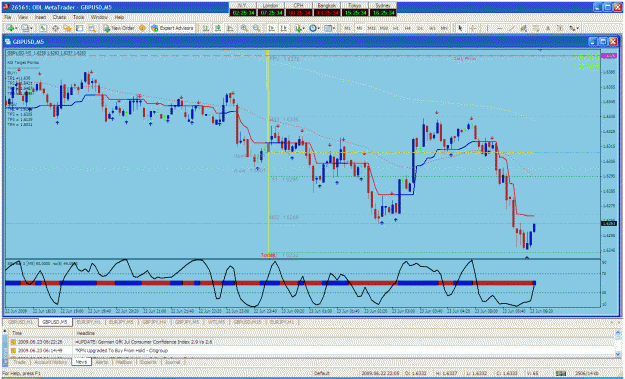Toggle chart shift icon
Screen dimensions: 625x379
point(283,28)
